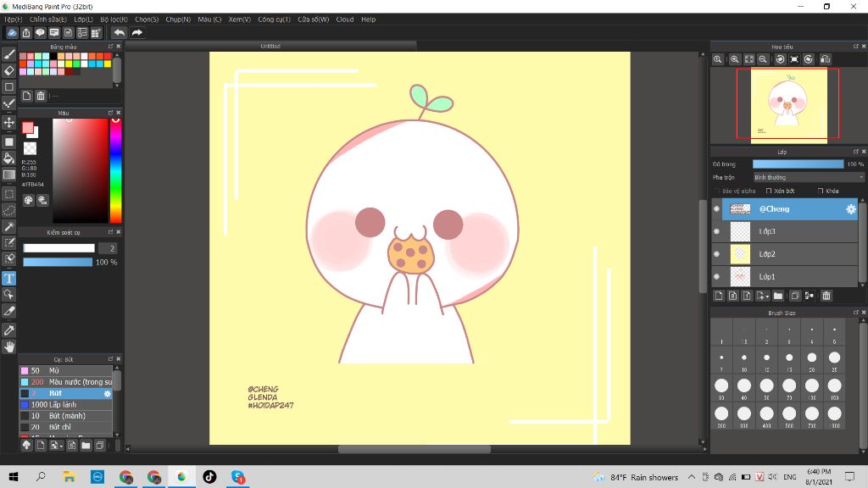Open Windows Start menu

14,476
